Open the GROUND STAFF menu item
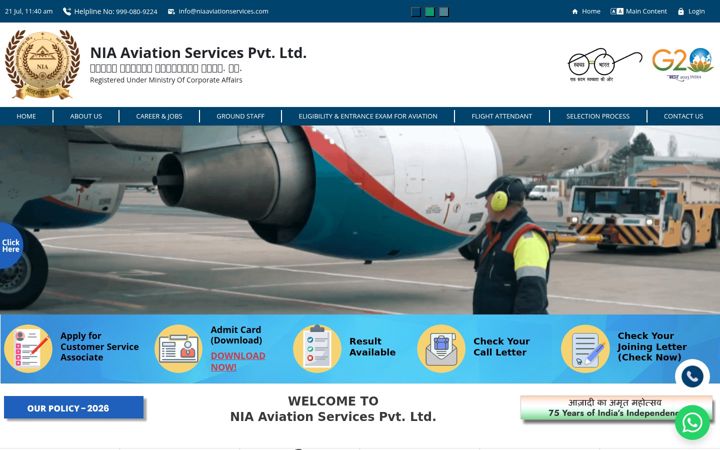Image resolution: width=720 pixels, height=450 pixels. click(x=240, y=116)
